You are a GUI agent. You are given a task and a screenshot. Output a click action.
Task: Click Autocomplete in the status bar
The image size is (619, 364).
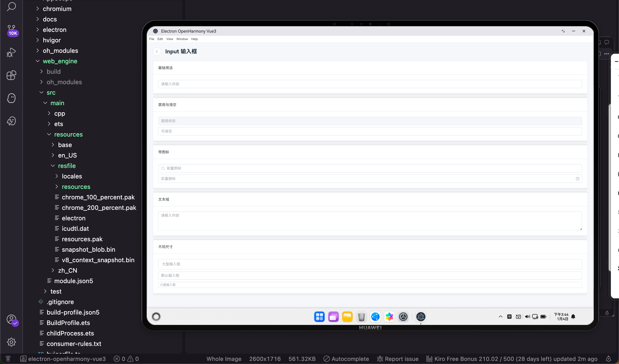346,359
